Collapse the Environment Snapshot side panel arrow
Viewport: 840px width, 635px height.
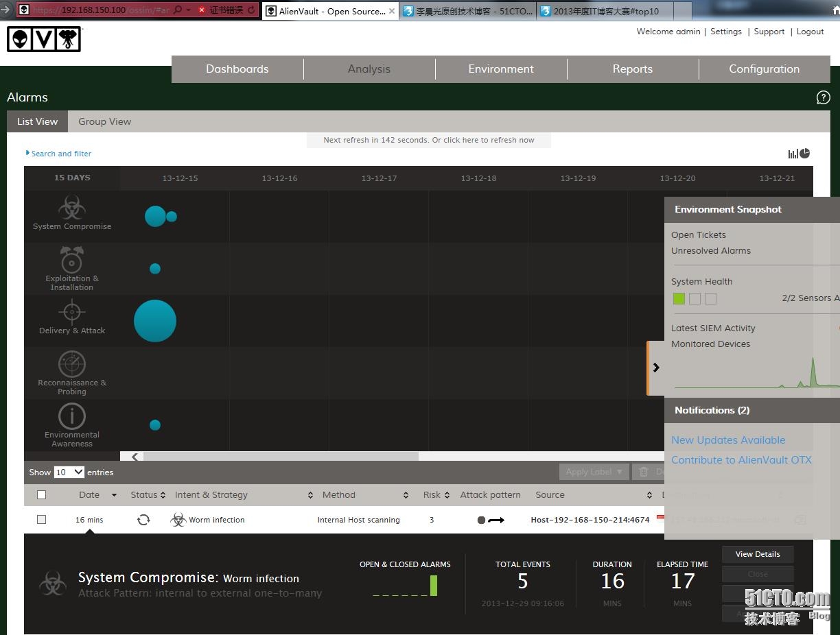pos(655,368)
